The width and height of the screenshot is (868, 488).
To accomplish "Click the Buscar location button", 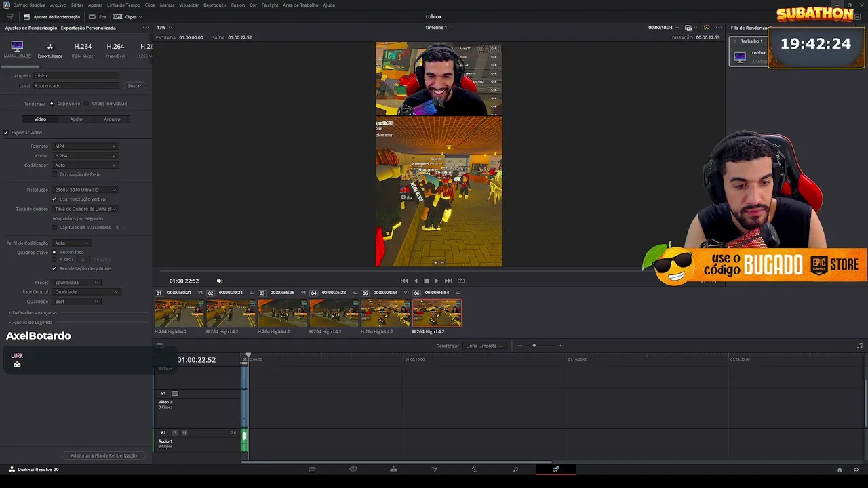I will pos(134,86).
